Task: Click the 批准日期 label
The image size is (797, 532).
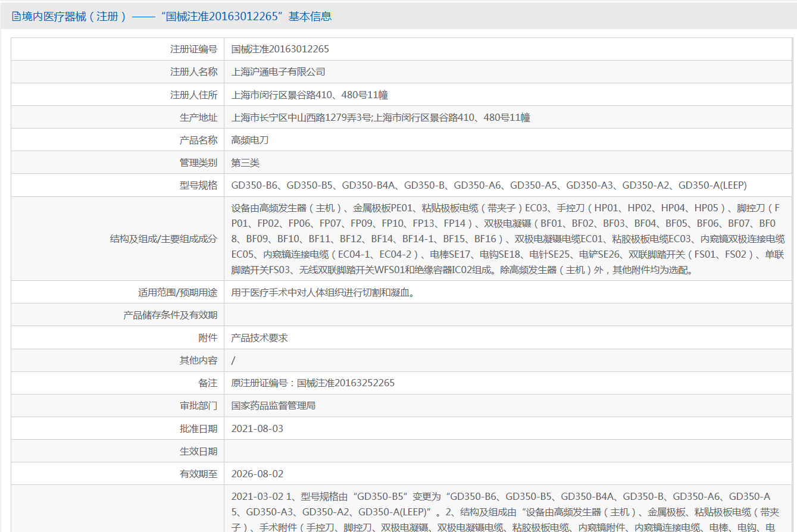Action: coord(199,428)
